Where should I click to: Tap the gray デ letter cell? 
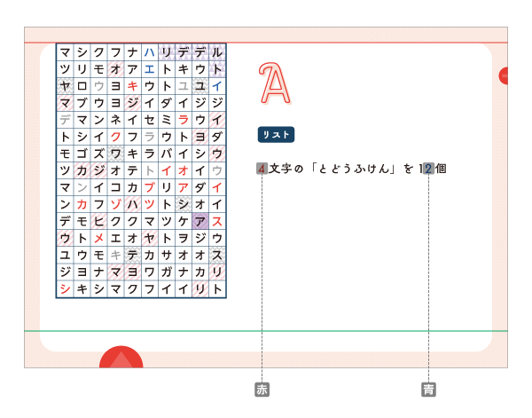[65, 120]
